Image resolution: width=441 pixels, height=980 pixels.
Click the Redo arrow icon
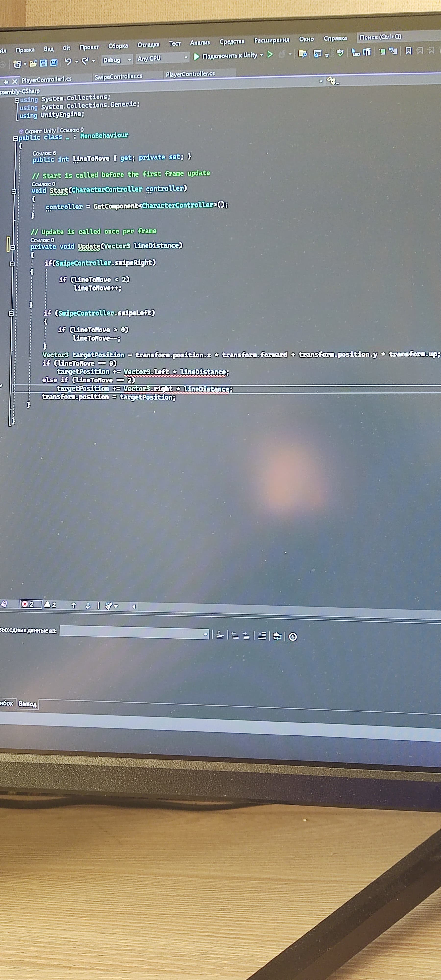coord(85,61)
